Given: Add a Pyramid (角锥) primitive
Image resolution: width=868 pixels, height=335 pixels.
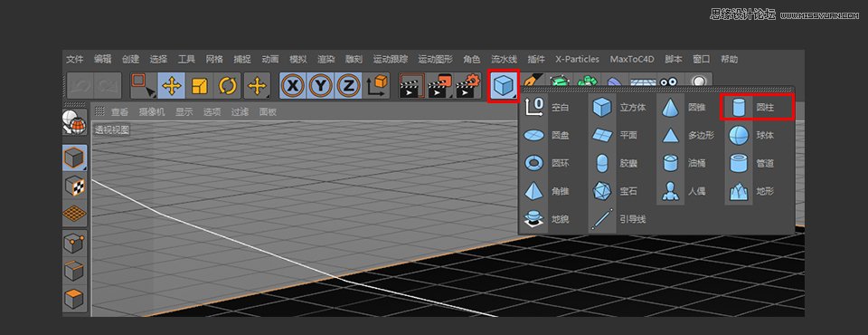Looking at the screenshot, I should [x=547, y=192].
